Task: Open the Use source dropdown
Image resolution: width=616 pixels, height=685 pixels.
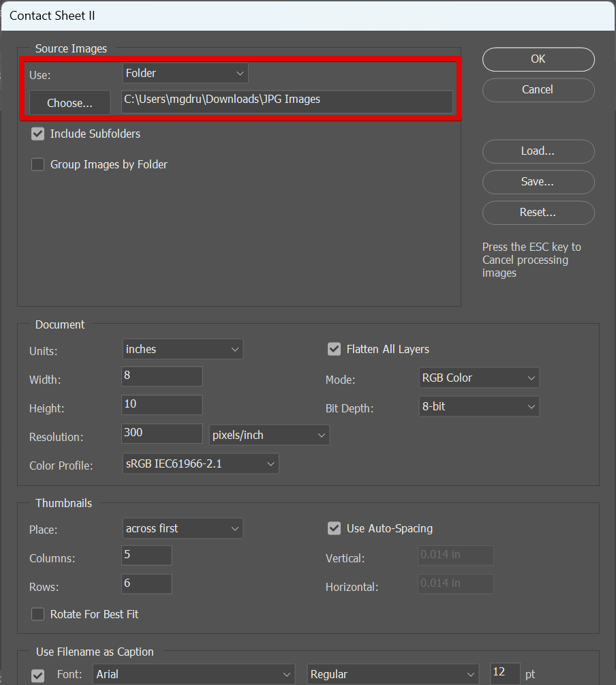Action: pyautogui.click(x=185, y=73)
